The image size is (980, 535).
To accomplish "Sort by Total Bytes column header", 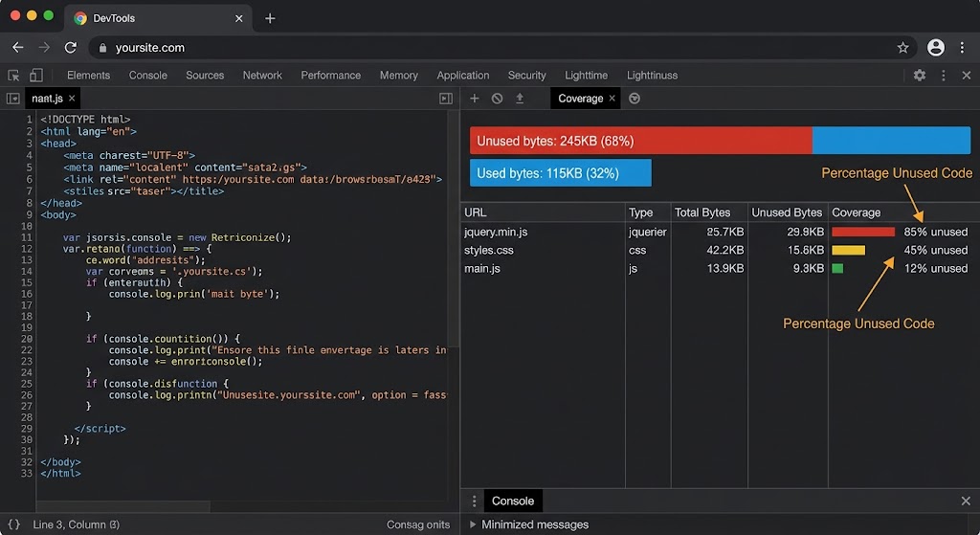I will 709,212.
